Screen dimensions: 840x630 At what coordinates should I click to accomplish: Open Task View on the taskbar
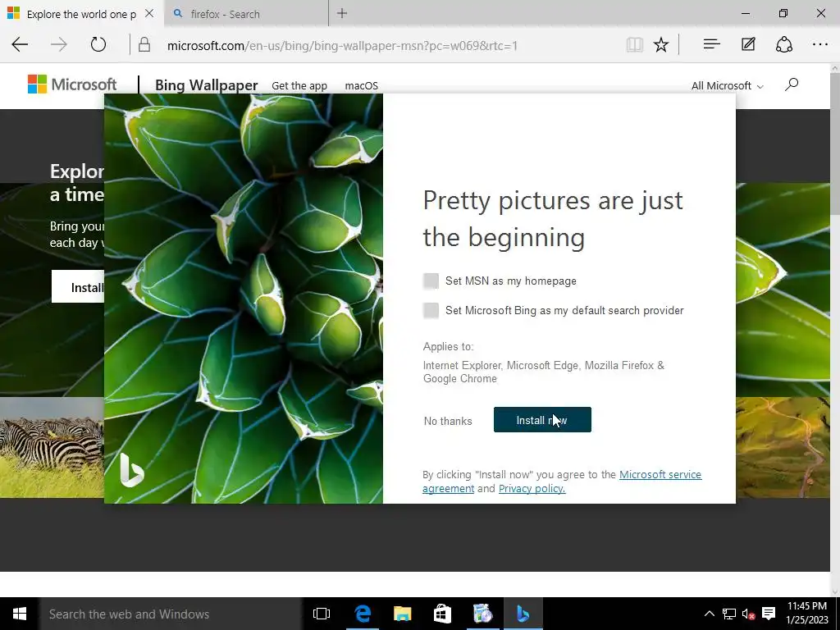tap(322, 614)
